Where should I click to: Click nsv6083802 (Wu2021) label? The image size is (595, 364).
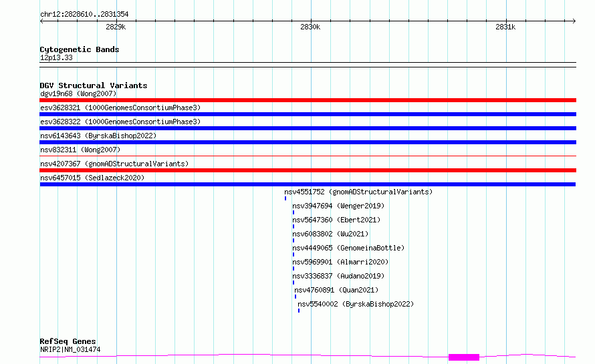coord(330,234)
